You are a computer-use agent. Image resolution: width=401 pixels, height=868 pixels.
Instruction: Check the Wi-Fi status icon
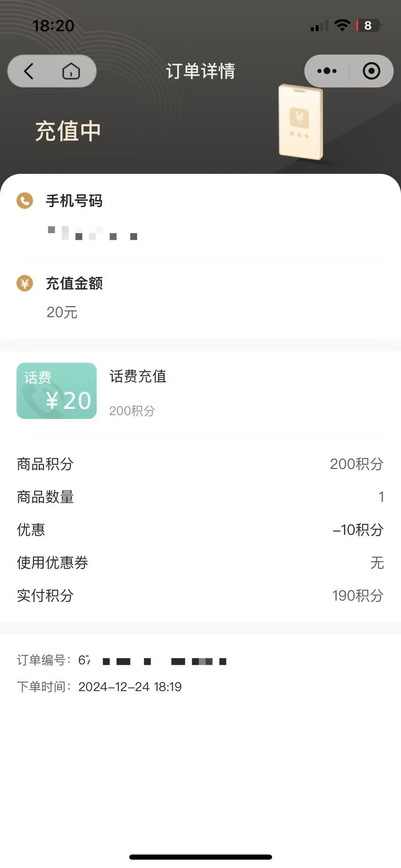342,25
